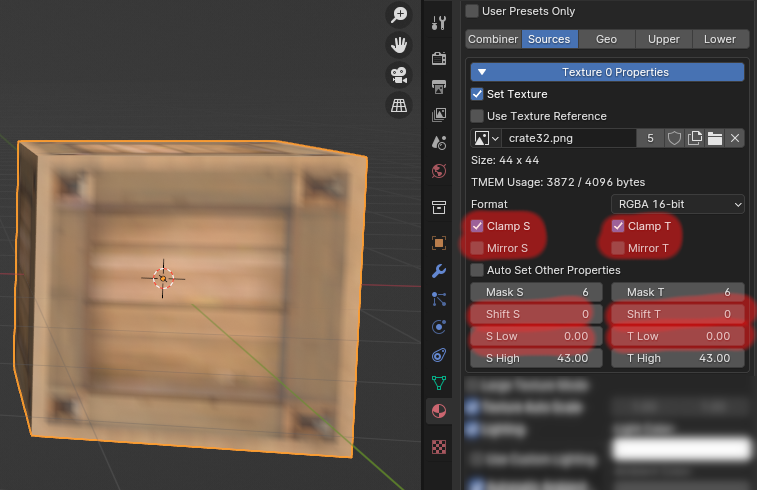Open the World properties globe tab
Screen dimensions: 757x490
[438, 171]
